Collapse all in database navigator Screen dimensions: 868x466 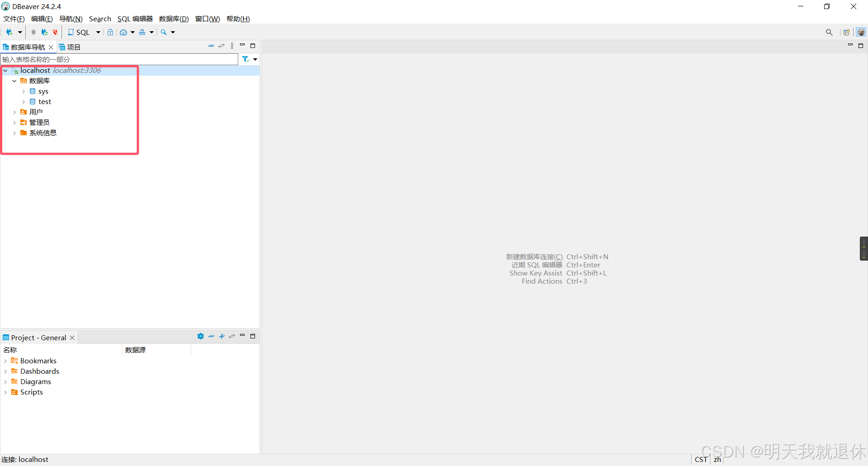coord(211,46)
